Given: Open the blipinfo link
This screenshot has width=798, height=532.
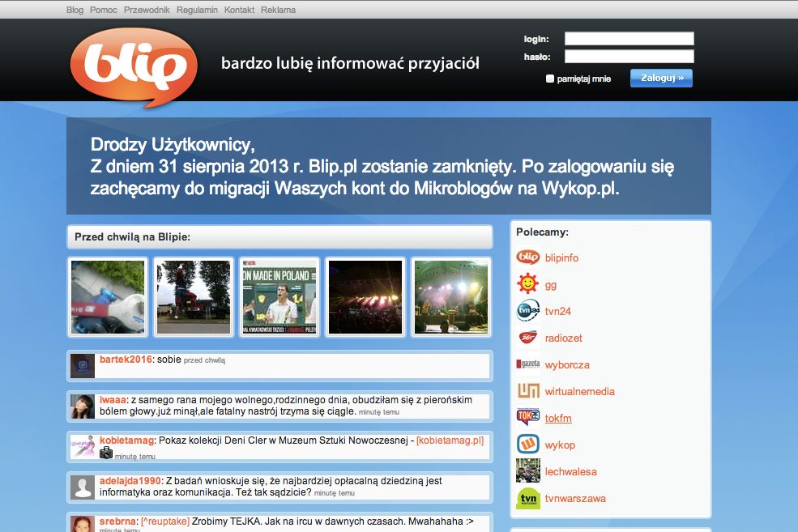Looking at the screenshot, I should pyautogui.click(x=562, y=257).
